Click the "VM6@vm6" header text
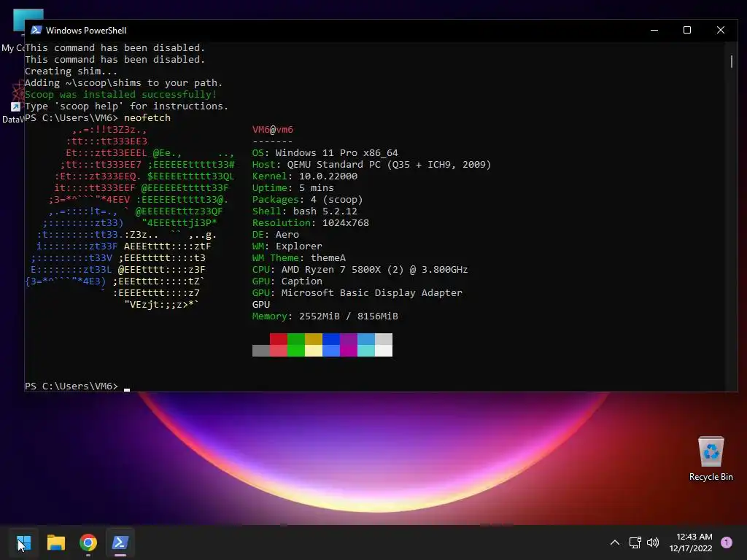This screenshot has height=560, width=747. coord(273,130)
